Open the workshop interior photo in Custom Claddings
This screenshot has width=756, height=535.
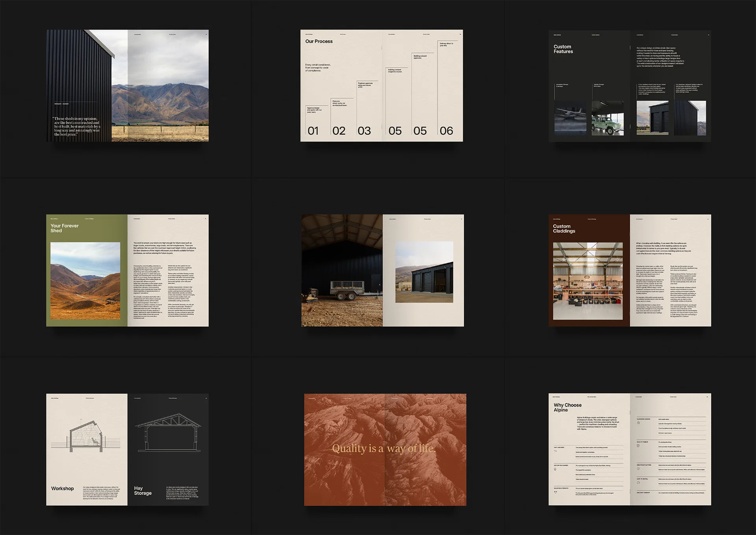tap(587, 281)
